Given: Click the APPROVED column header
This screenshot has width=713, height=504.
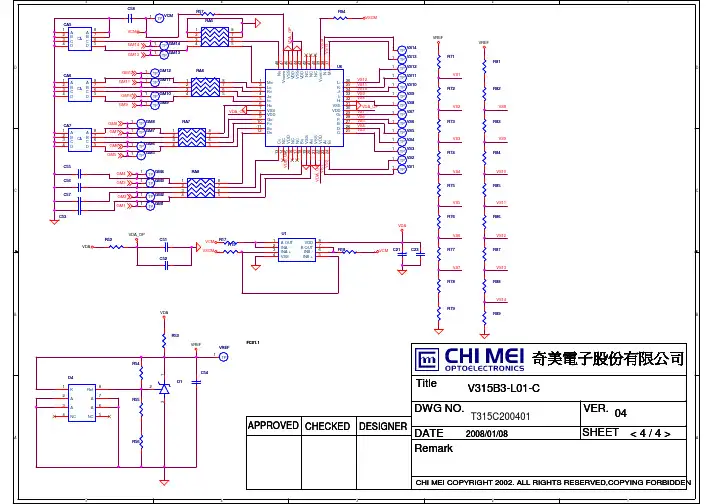Looking at the screenshot, I should 273,425.
